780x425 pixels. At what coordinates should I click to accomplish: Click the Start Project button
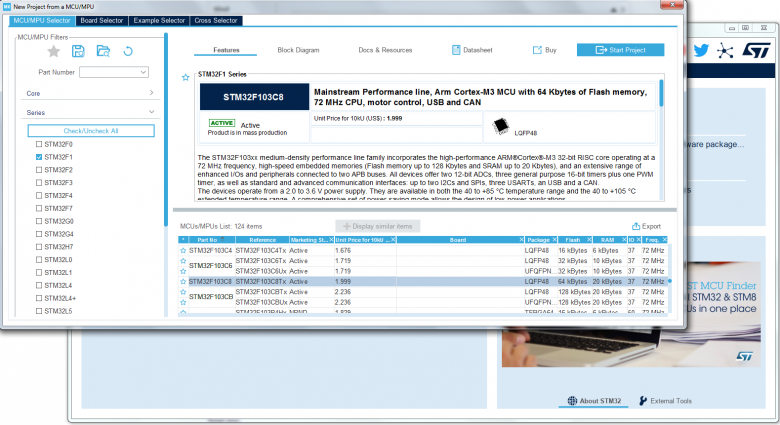pyautogui.click(x=620, y=50)
